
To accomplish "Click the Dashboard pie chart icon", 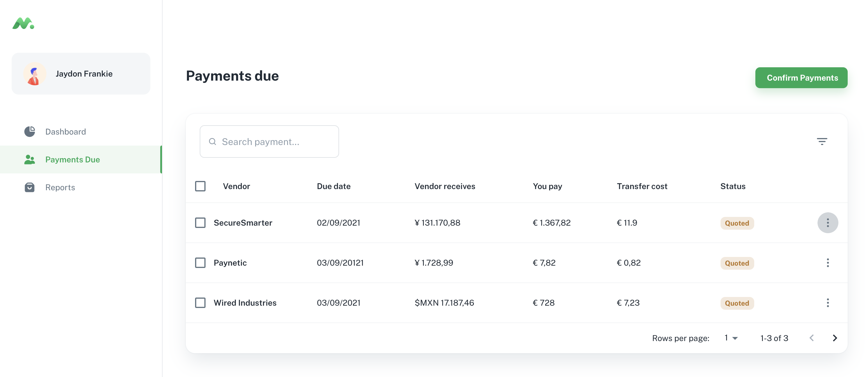I will pyautogui.click(x=30, y=131).
